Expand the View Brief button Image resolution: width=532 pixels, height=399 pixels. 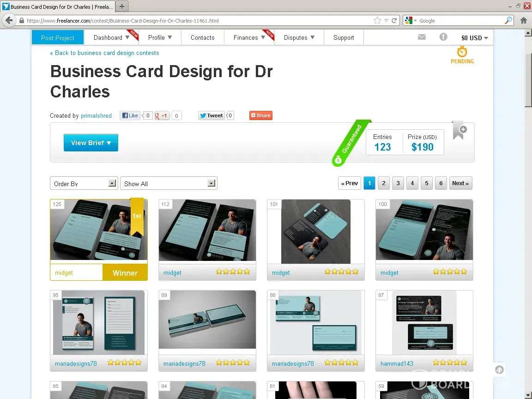point(91,143)
